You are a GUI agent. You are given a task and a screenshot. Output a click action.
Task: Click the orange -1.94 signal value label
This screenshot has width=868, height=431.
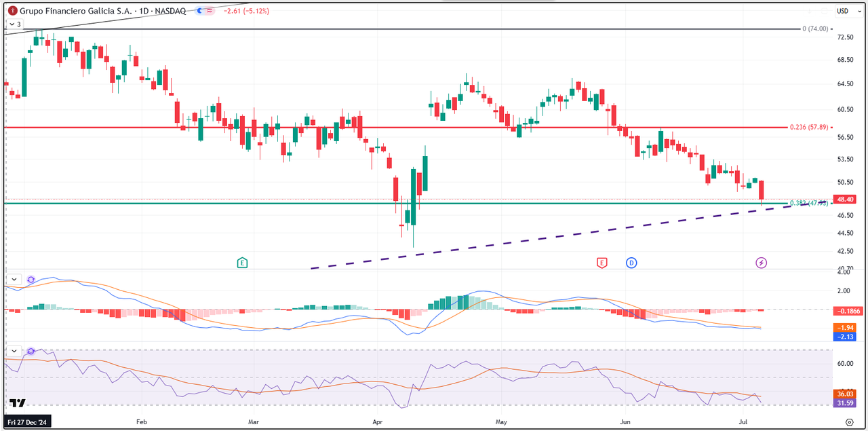[846, 327]
